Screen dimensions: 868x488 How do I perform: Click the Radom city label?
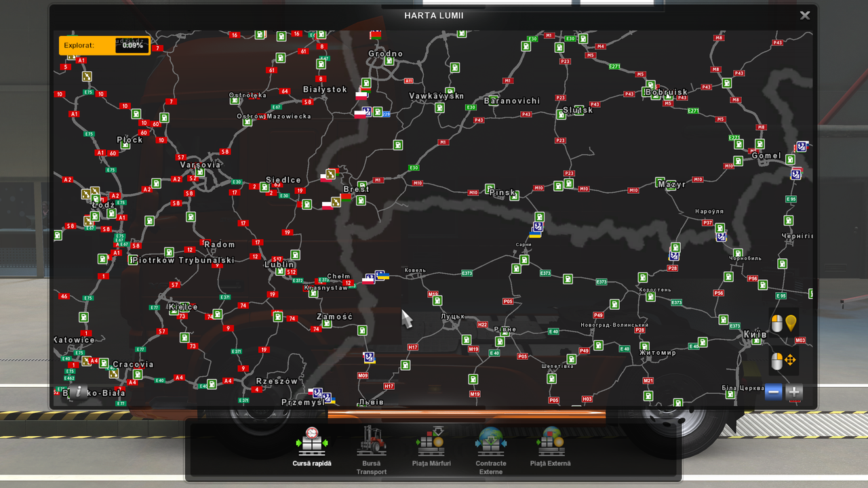(x=220, y=245)
